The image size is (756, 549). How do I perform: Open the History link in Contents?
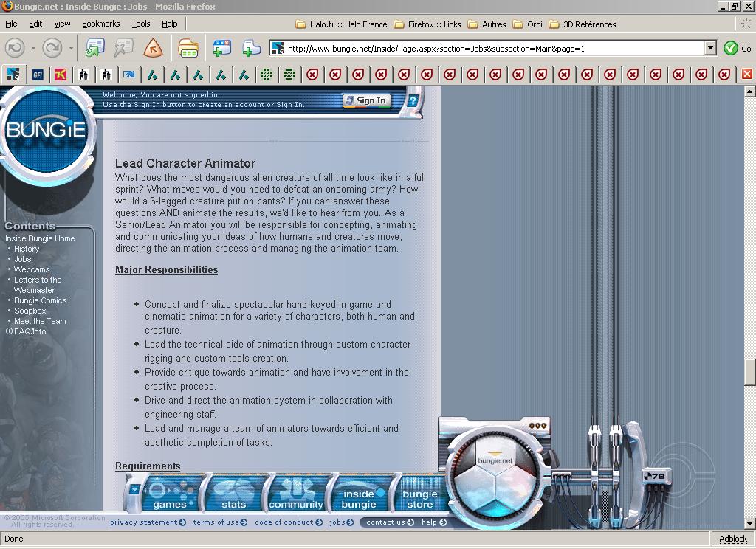27,249
